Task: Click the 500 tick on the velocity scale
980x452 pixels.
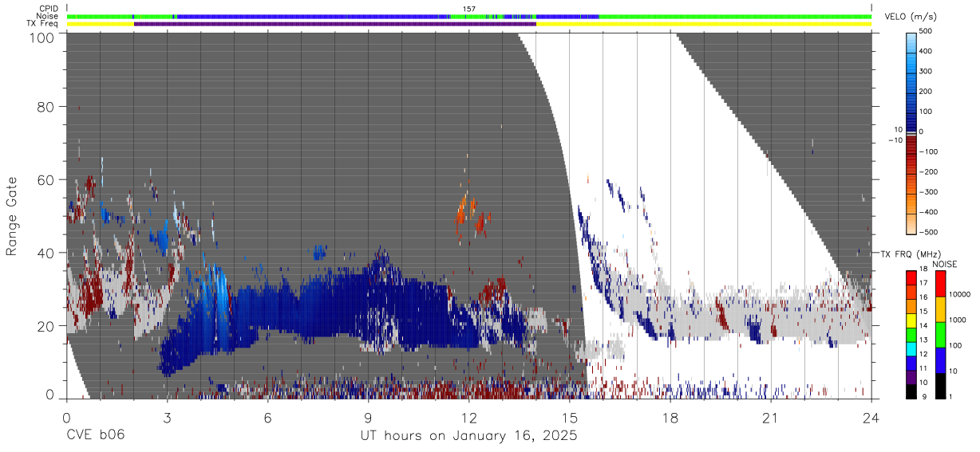Action: coord(925,31)
